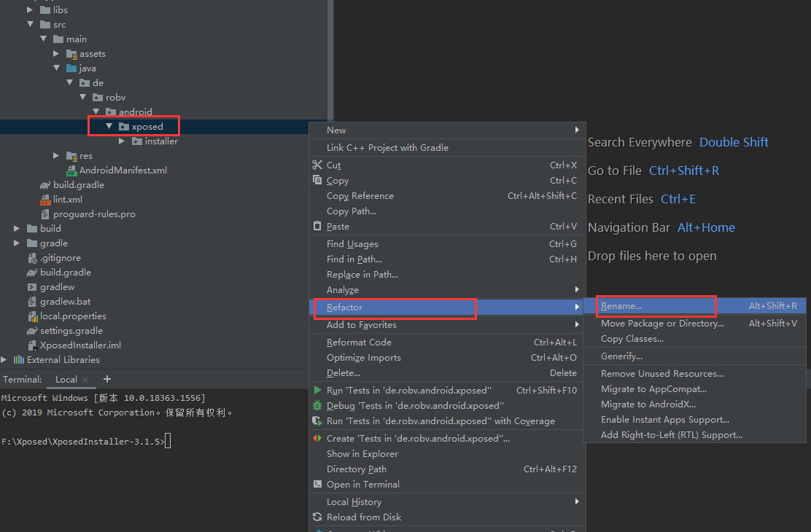Screen dimensions: 811x532
Task: Select the build.gradle file under proguard
Action: [65, 273]
